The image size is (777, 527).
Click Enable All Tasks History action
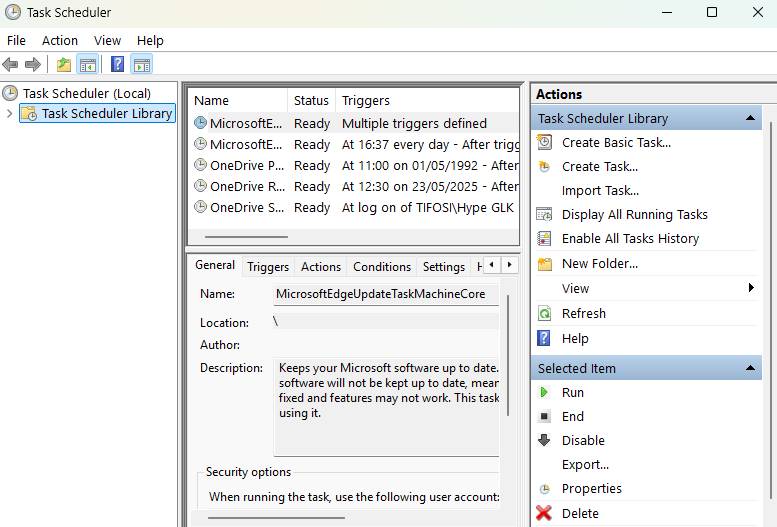point(630,238)
